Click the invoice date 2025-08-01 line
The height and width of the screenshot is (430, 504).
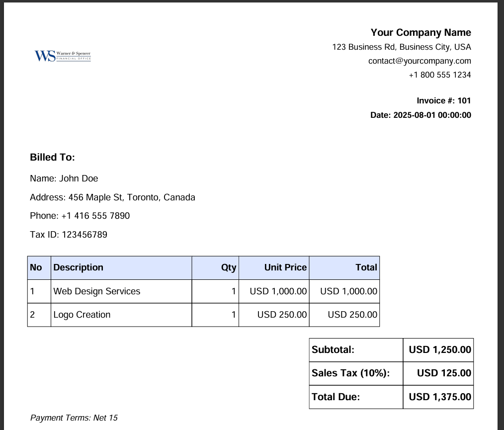click(421, 115)
